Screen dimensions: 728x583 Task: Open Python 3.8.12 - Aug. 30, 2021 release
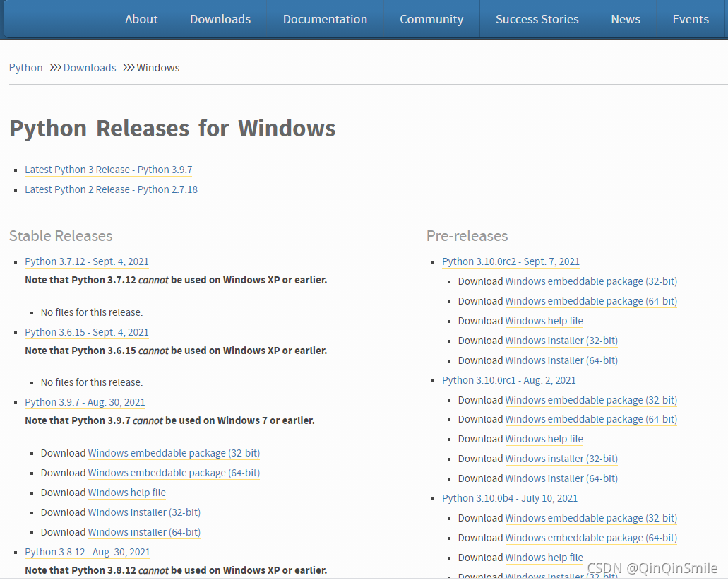(x=88, y=552)
